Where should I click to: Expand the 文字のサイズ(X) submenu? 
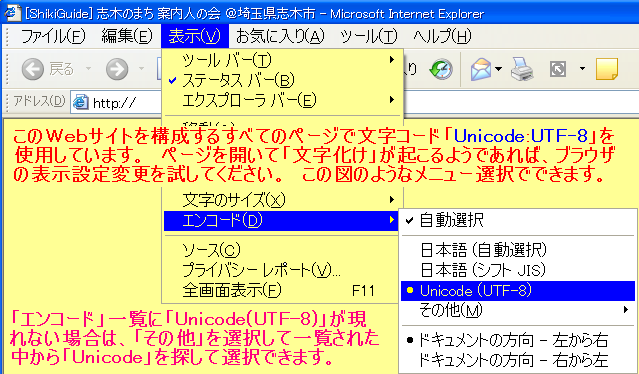pos(282,200)
